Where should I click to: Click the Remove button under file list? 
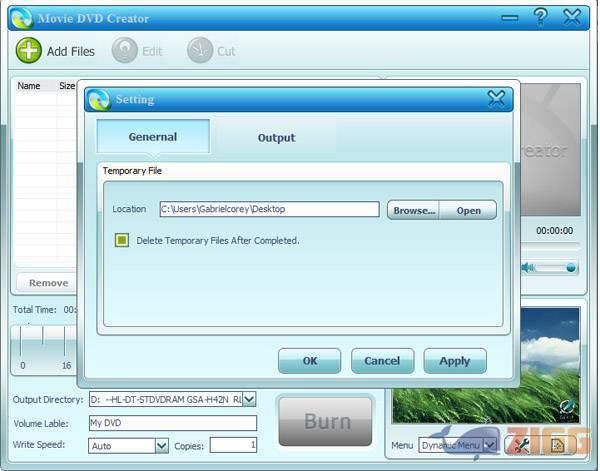click(x=49, y=283)
